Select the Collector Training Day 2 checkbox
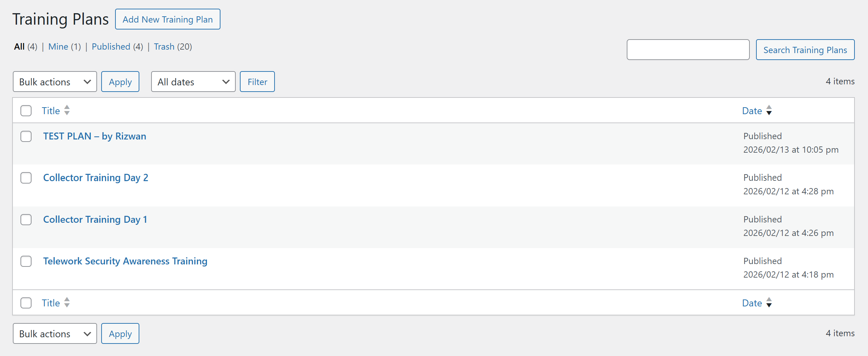This screenshot has width=868, height=356. 26,178
